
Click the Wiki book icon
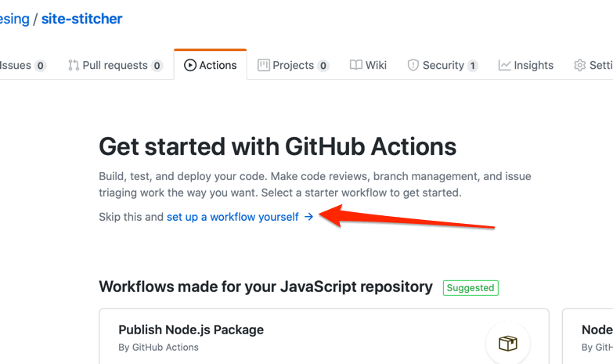point(355,65)
